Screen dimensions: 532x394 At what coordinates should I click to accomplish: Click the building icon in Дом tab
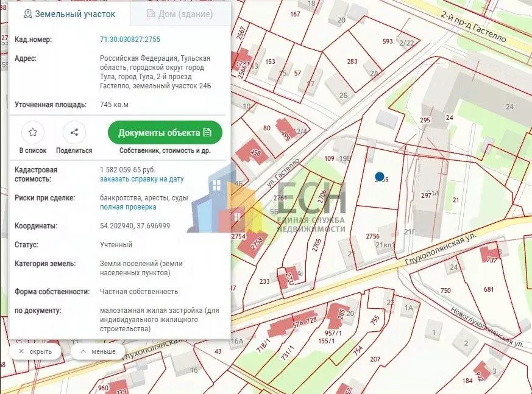point(151,13)
